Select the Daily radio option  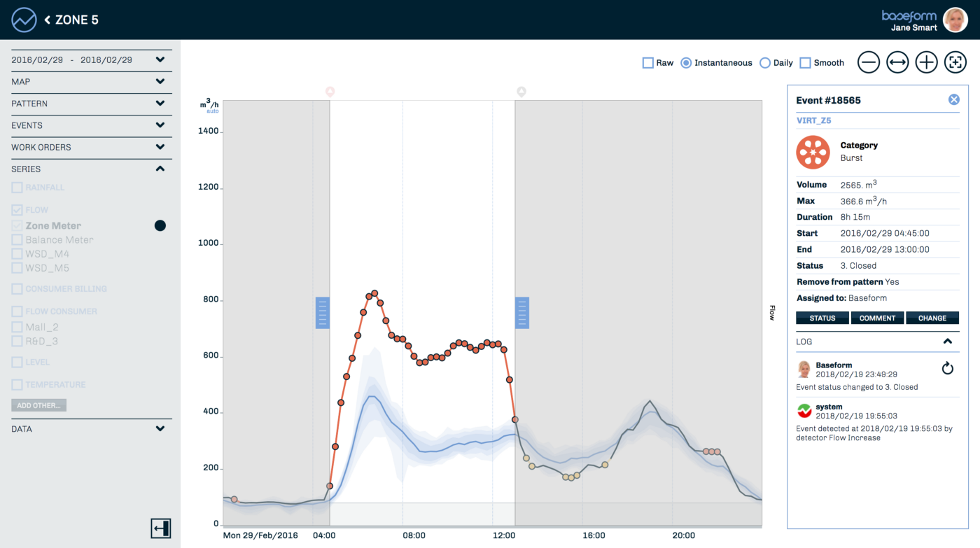[x=765, y=63]
